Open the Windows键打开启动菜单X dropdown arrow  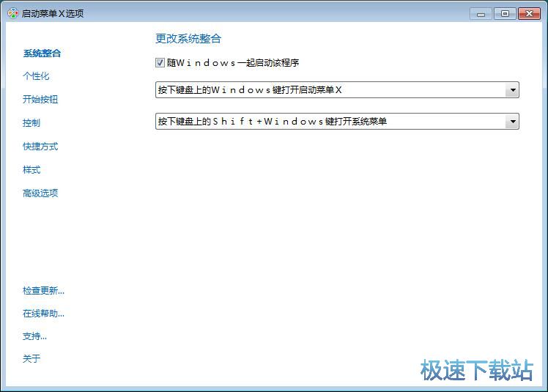pyautogui.click(x=512, y=90)
